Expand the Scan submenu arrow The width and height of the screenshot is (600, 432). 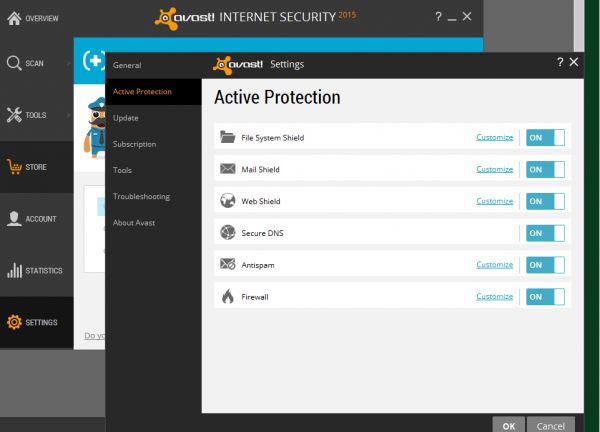[68, 63]
